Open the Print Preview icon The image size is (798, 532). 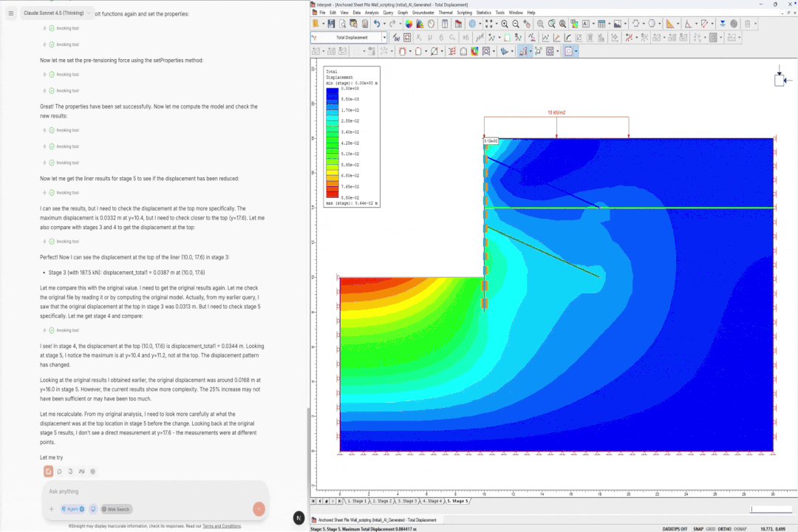coord(343,23)
